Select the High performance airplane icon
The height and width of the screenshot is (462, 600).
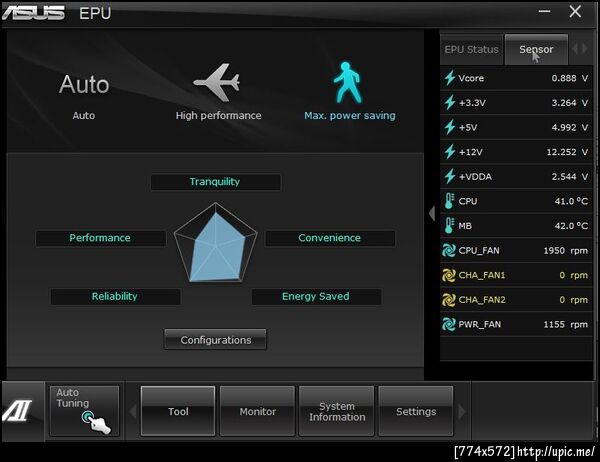217,82
